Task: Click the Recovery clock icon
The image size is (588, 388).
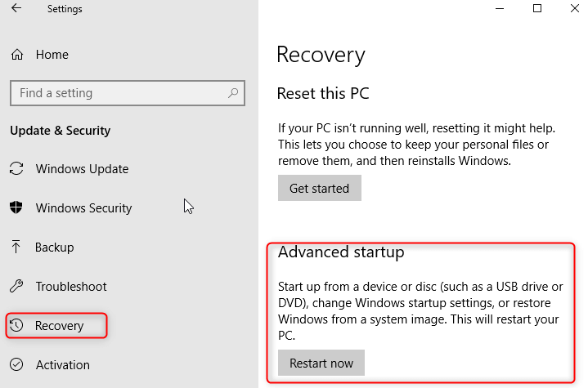Action: point(16,326)
